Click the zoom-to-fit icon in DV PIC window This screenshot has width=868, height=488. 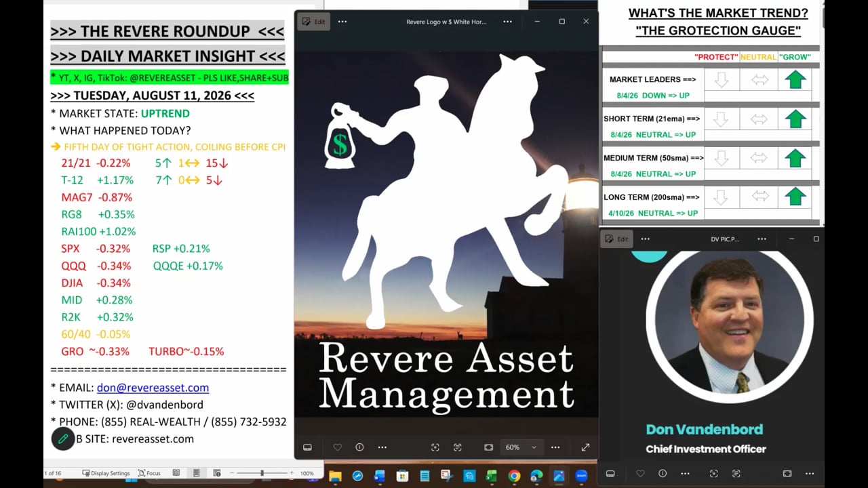pos(787,474)
